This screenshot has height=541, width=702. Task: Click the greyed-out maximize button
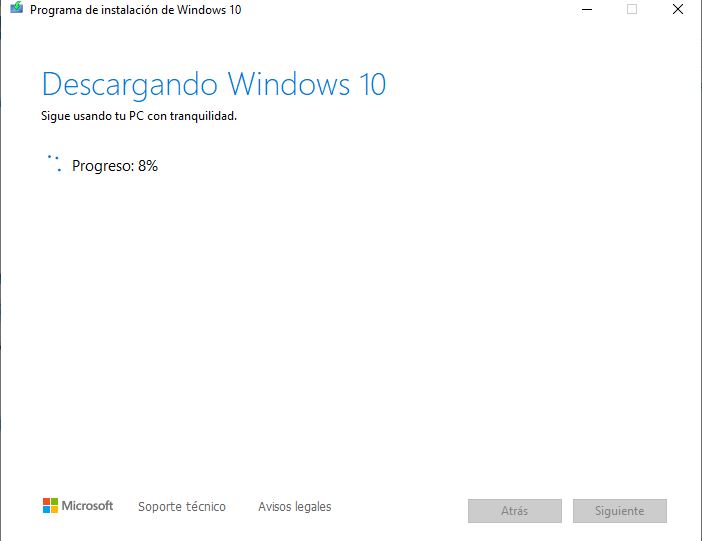tap(631, 10)
